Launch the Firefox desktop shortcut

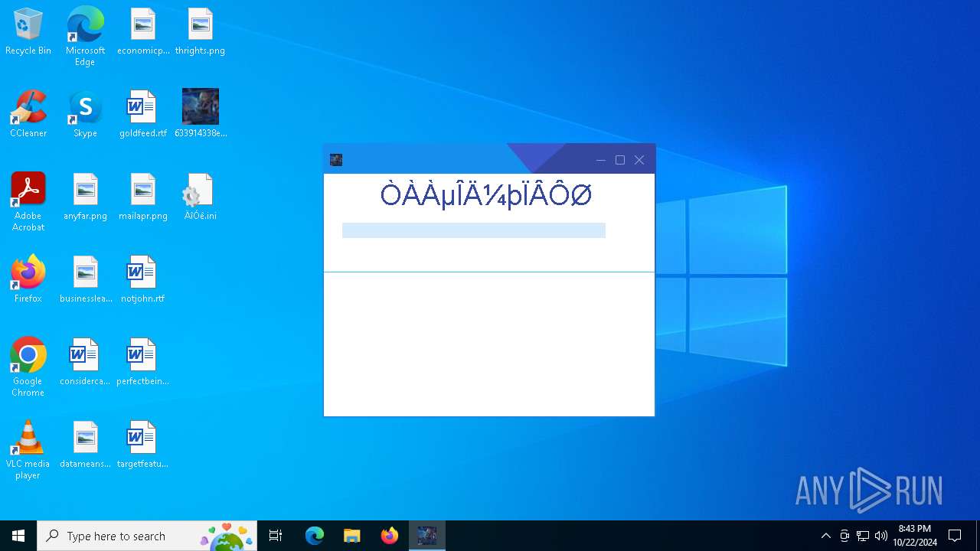[x=28, y=279]
